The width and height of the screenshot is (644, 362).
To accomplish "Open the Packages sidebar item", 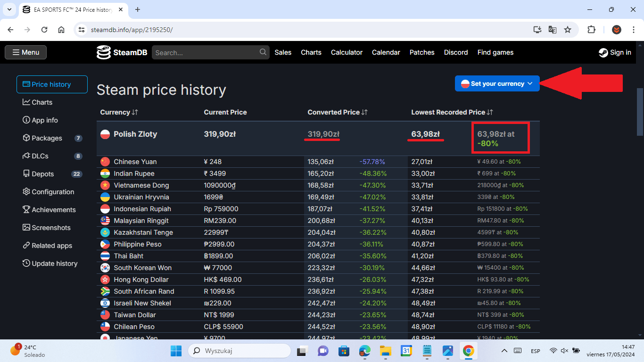I will (x=52, y=138).
